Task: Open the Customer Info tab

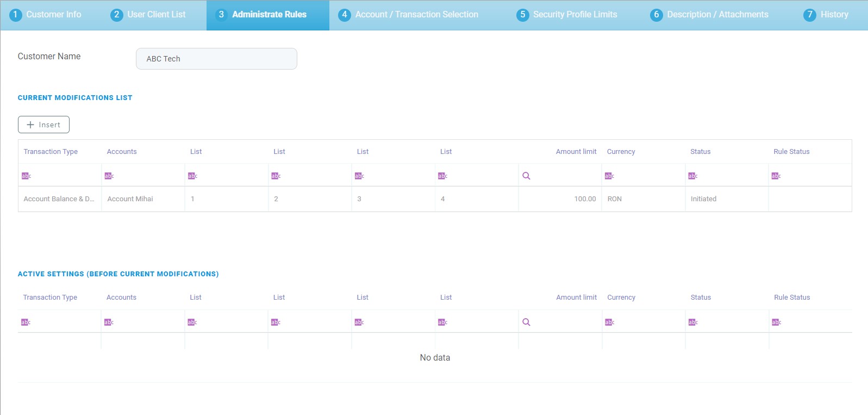Action: click(x=46, y=15)
